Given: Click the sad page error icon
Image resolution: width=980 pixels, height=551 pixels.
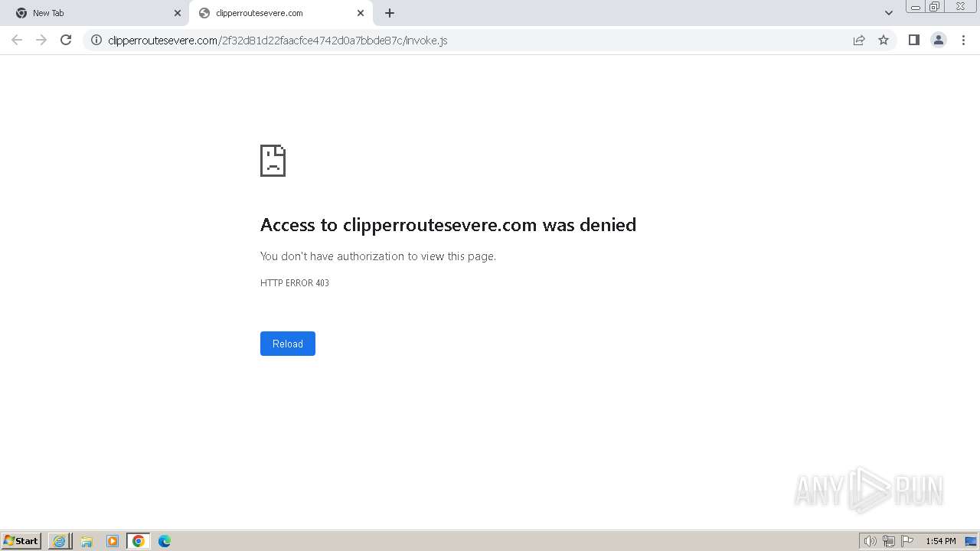Looking at the screenshot, I should click(x=273, y=161).
